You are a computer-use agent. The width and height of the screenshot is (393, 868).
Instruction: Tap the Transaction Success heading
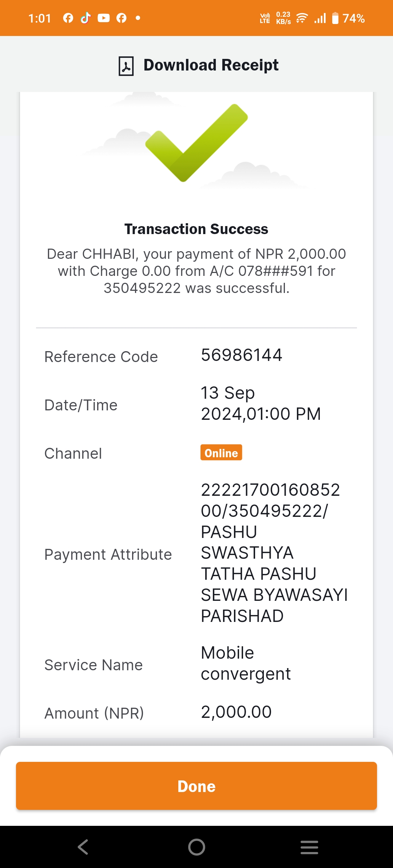coord(196,229)
